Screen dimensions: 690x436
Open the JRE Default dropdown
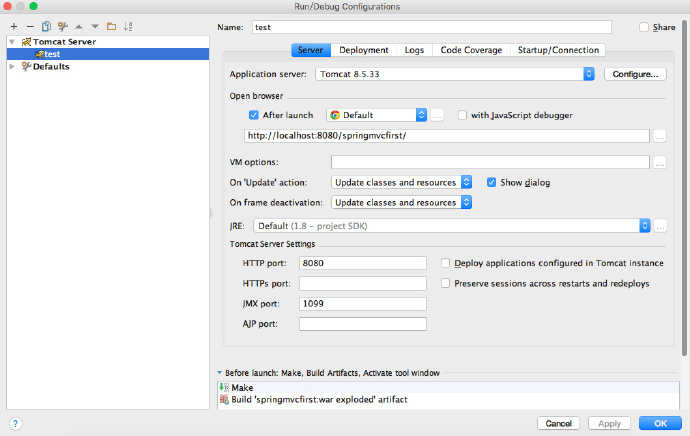(452, 226)
